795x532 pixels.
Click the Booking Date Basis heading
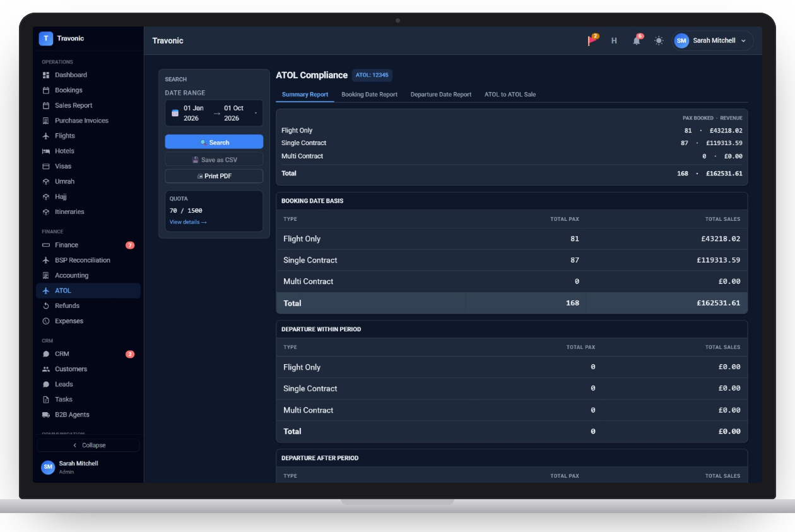pyautogui.click(x=312, y=201)
